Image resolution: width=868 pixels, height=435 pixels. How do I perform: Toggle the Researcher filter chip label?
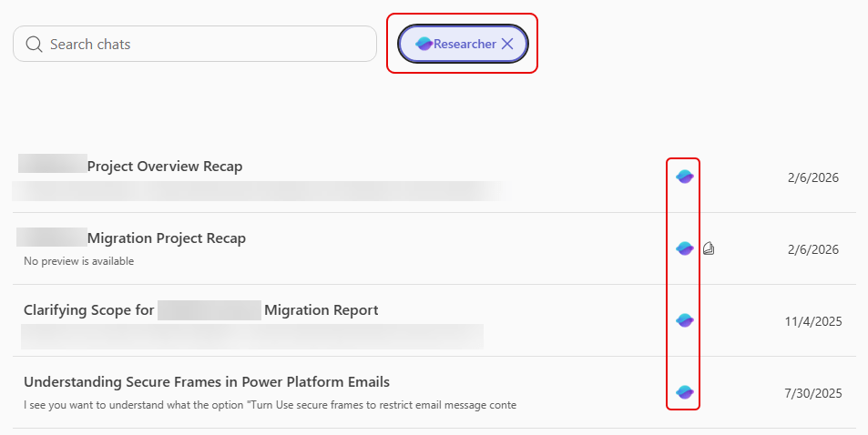[465, 44]
